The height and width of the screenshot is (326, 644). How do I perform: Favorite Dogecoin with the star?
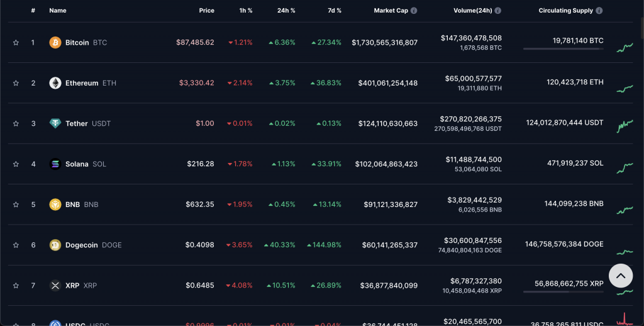(16, 245)
